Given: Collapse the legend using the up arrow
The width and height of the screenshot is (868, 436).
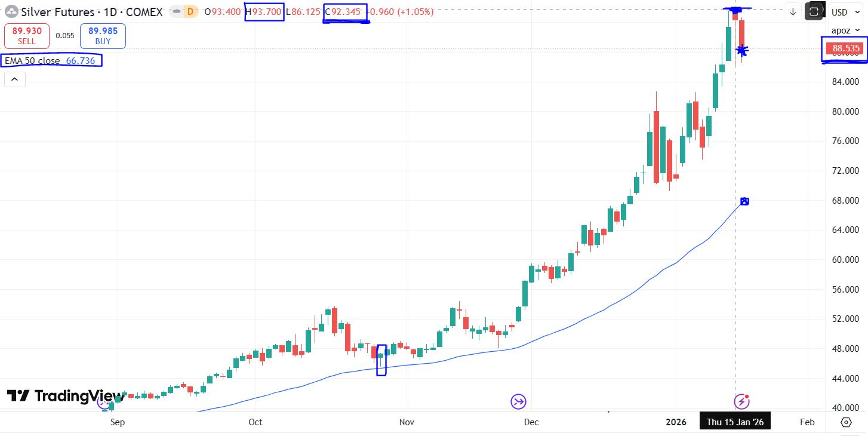Looking at the screenshot, I should pos(14,79).
